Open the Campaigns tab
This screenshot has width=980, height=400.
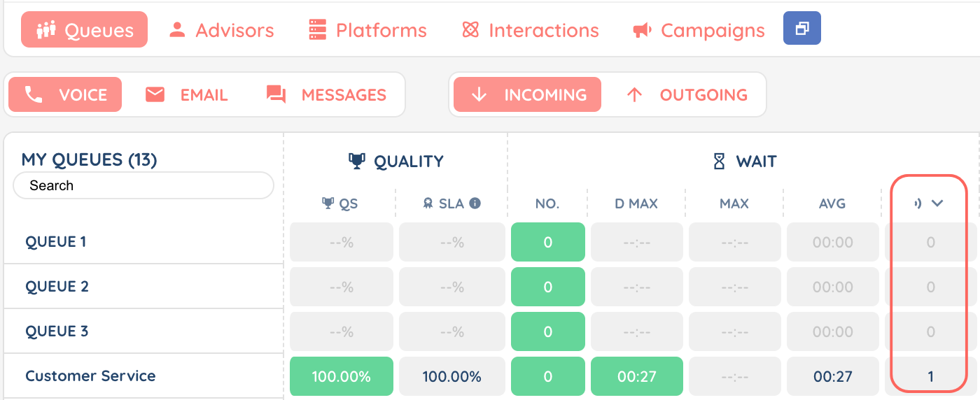point(698,30)
